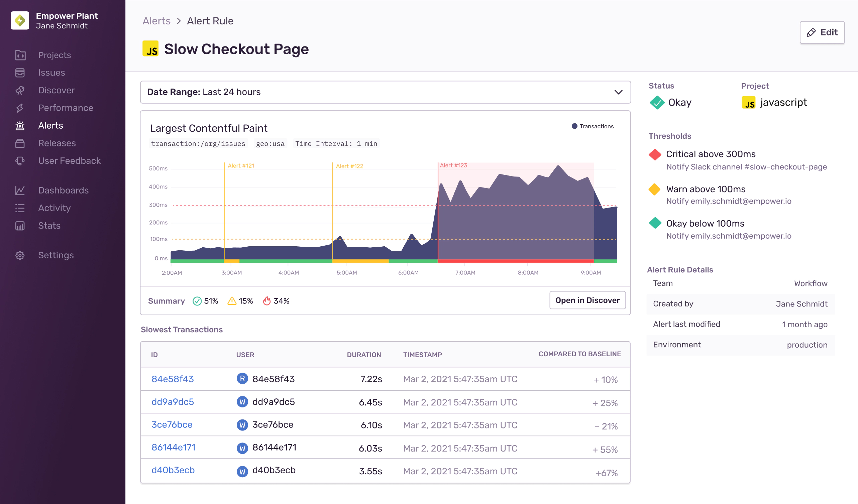Click the Empower Plant organization logo

20,21
